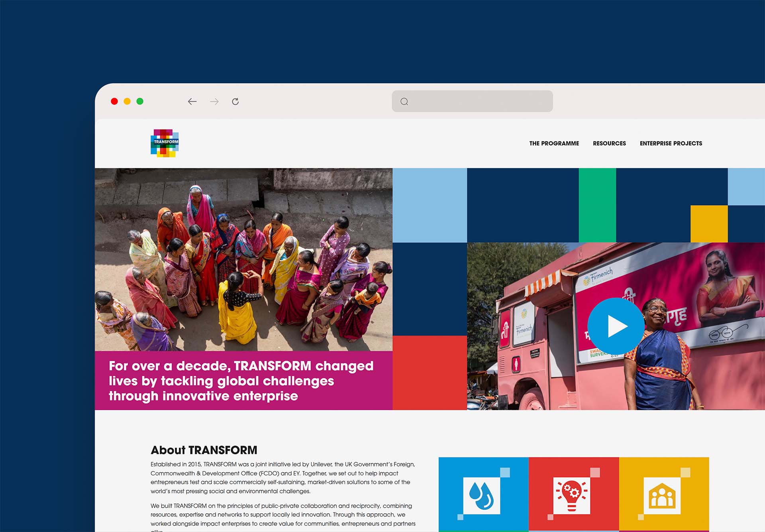Click the yellow minimize window dot
Viewport: 765px width, 532px height.
pos(127,101)
